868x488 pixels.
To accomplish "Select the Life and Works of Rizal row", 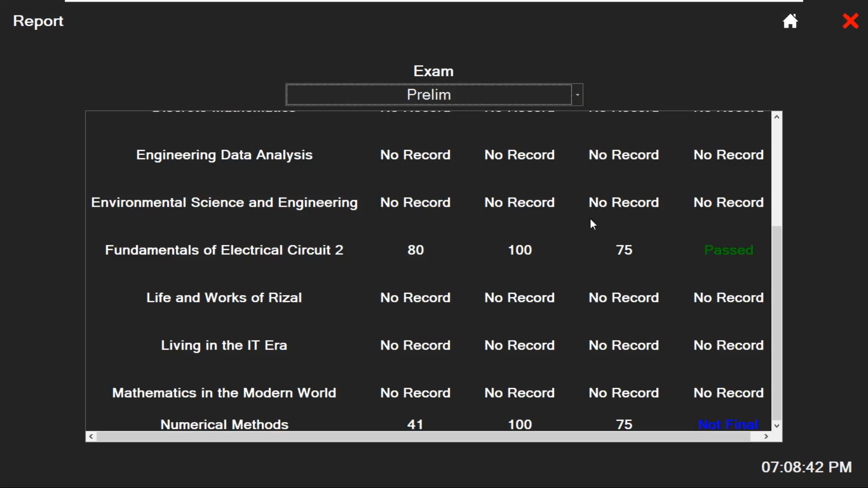I will click(x=224, y=298).
